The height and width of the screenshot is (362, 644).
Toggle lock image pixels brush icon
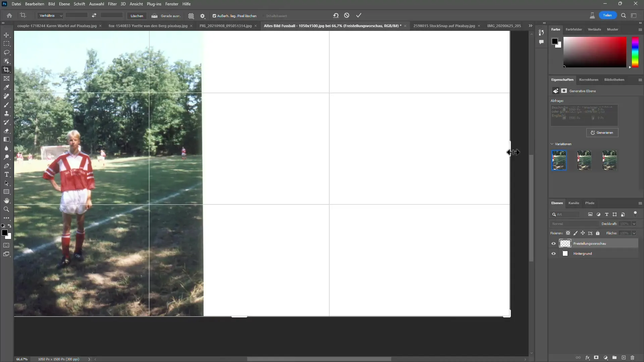point(576,233)
